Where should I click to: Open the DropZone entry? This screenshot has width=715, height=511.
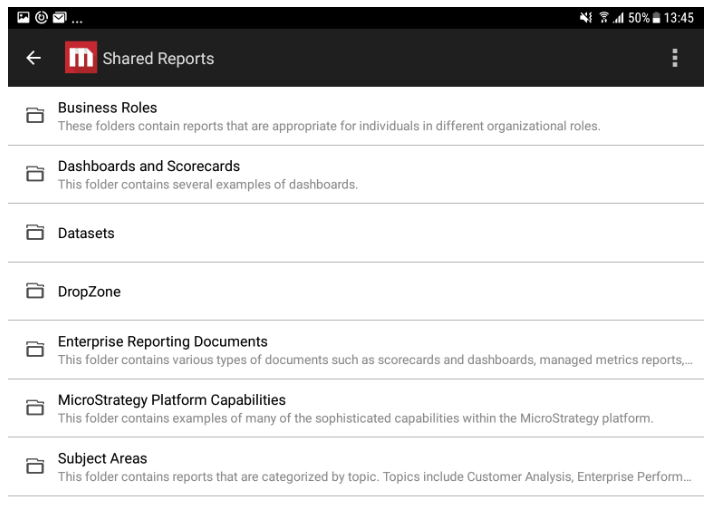tap(356, 291)
